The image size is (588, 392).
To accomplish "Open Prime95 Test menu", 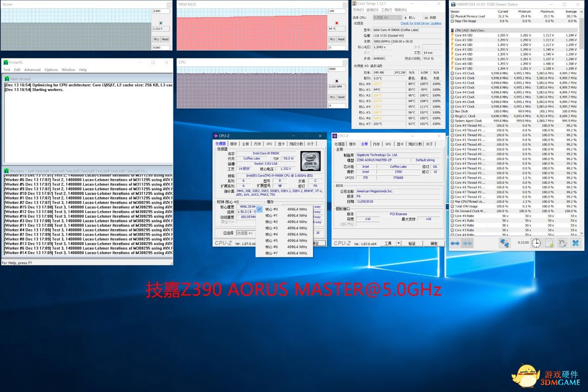I will click(7, 70).
